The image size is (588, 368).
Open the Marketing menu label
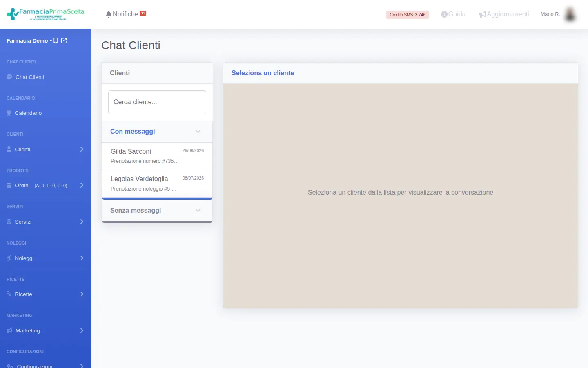click(28, 330)
